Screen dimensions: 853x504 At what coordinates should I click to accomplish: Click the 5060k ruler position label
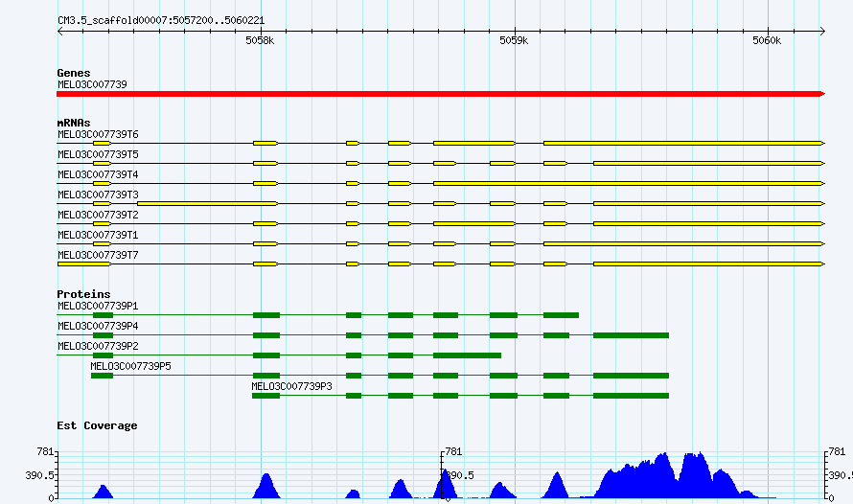767,41
